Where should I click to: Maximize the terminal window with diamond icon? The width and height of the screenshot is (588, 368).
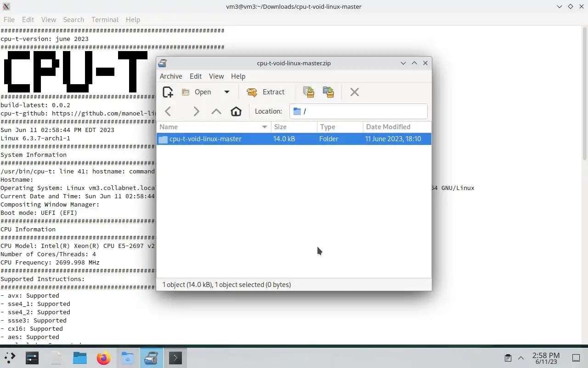(x=571, y=6)
